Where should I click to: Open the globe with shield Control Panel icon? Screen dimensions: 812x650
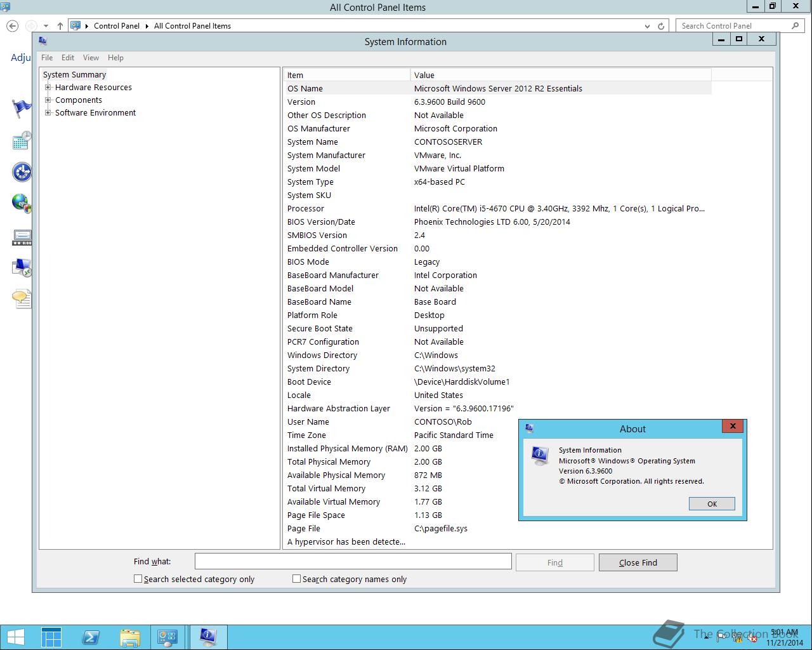21,203
